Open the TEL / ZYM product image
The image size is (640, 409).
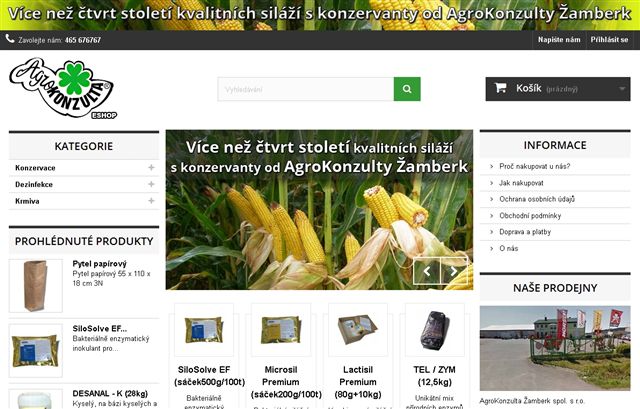435,330
